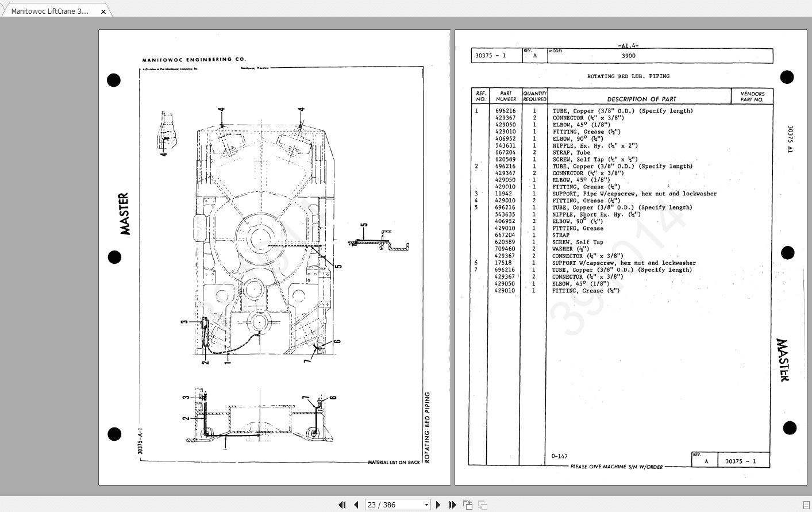Image resolution: width=812 pixels, height=512 pixels.
Task: Toggle forward view navigation
Action: pyautogui.click(x=482, y=505)
